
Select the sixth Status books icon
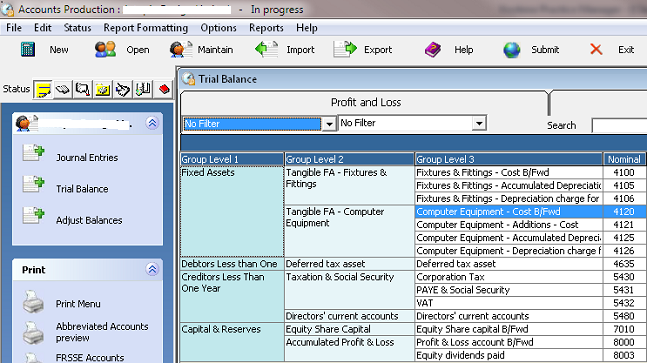[x=143, y=89]
